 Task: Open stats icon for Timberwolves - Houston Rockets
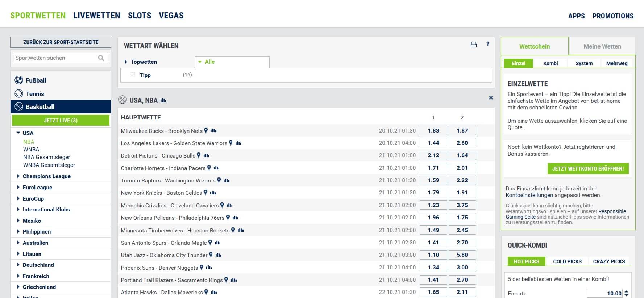241,230
